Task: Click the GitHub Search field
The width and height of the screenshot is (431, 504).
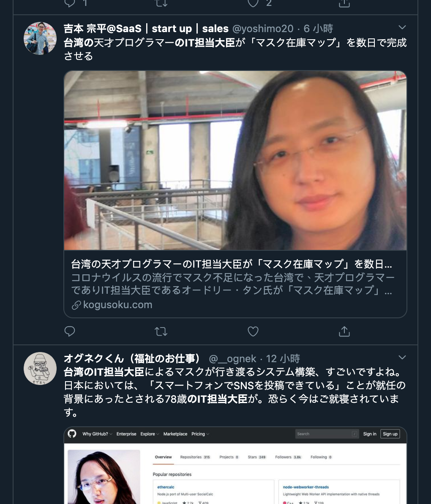Action: click(327, 434)
